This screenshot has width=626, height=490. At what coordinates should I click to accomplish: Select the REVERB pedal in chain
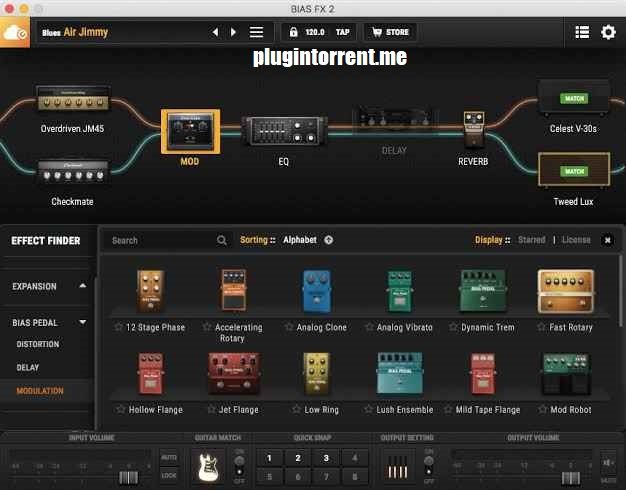474,128
